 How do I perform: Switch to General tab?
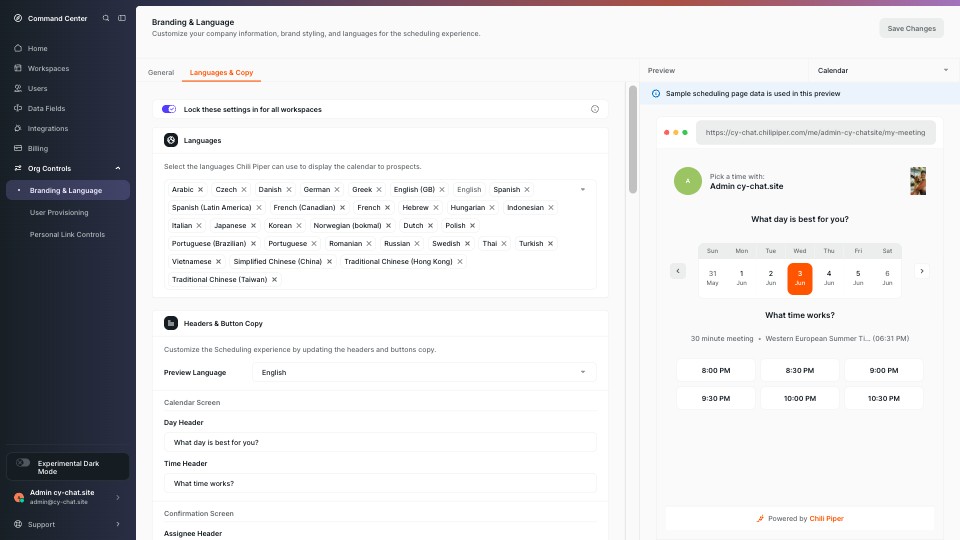coord(161,72)
